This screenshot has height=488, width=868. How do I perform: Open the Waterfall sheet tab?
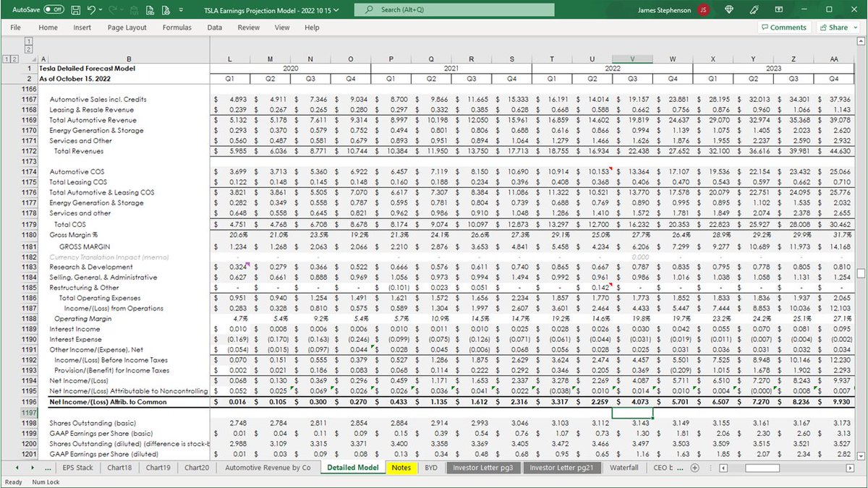pyautogui.click(x=624, y=468)
